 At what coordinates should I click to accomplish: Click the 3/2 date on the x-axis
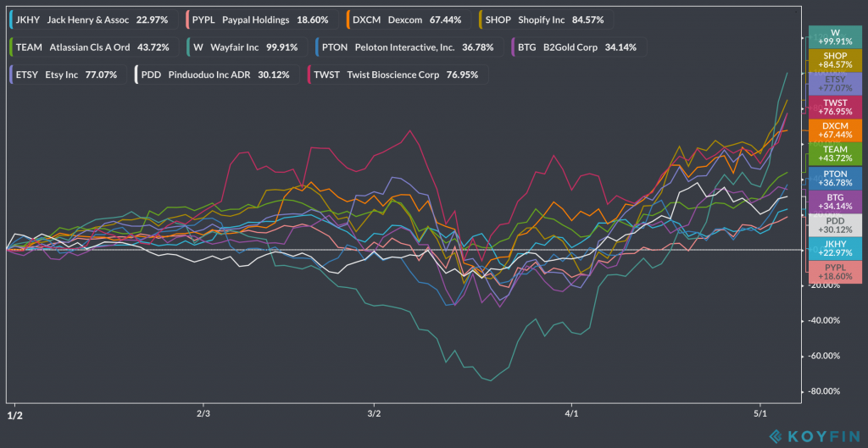[x=374, y=414]
